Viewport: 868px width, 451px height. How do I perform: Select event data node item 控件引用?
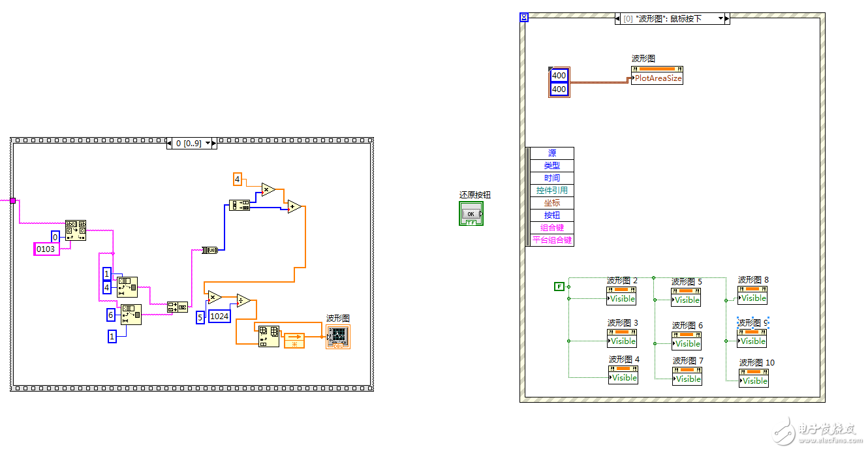click(x=552, y=191)
